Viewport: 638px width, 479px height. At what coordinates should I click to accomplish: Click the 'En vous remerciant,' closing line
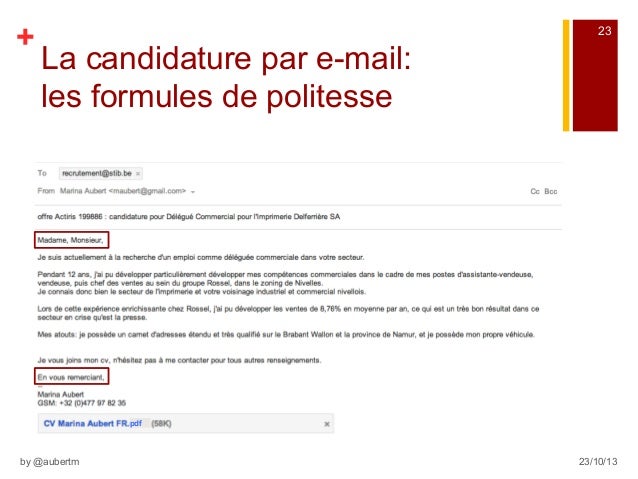(x=71, y=377)
